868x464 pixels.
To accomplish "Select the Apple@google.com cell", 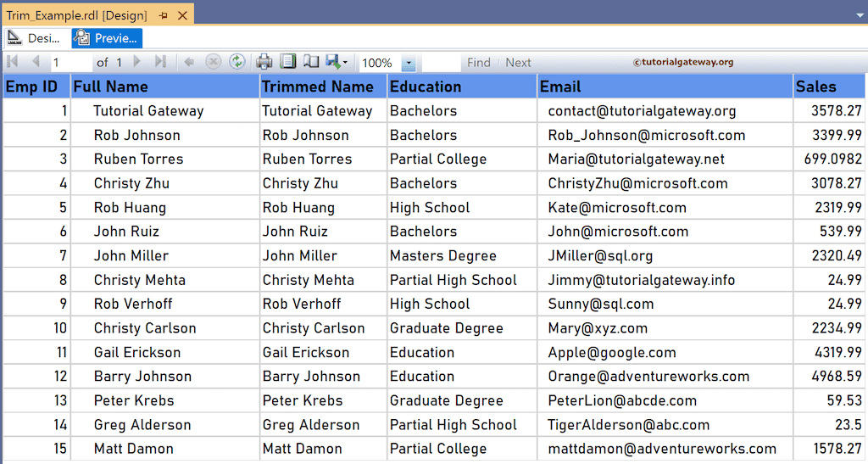I will click(665, 353).
